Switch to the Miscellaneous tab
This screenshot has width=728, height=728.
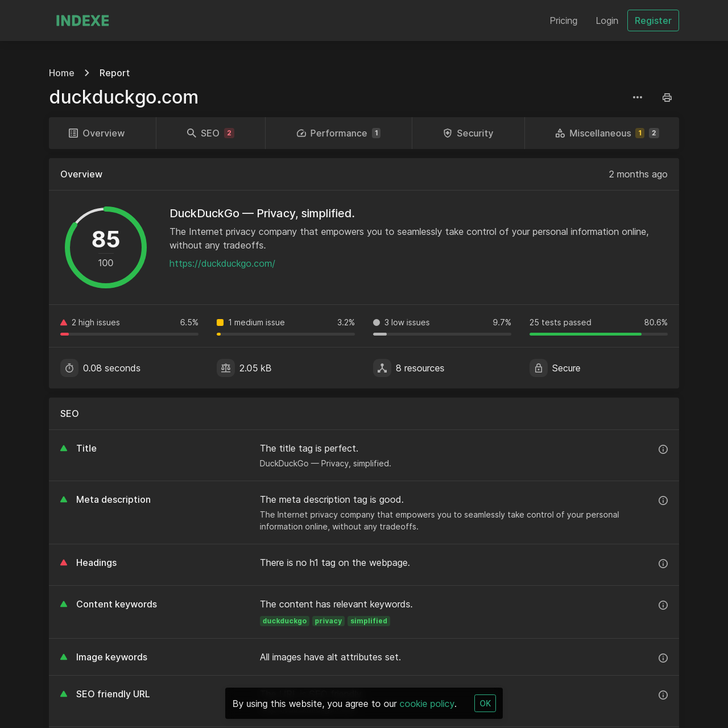pyautogui.click(x=602, y=133)
